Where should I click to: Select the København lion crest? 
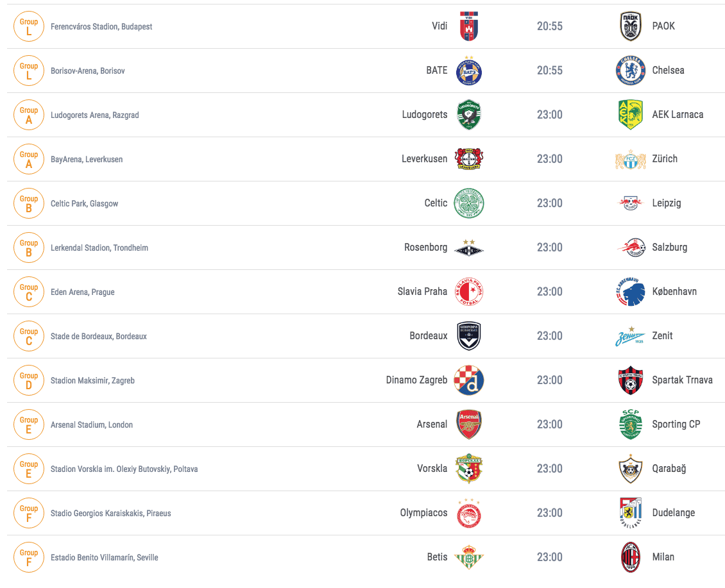point(630,292)
